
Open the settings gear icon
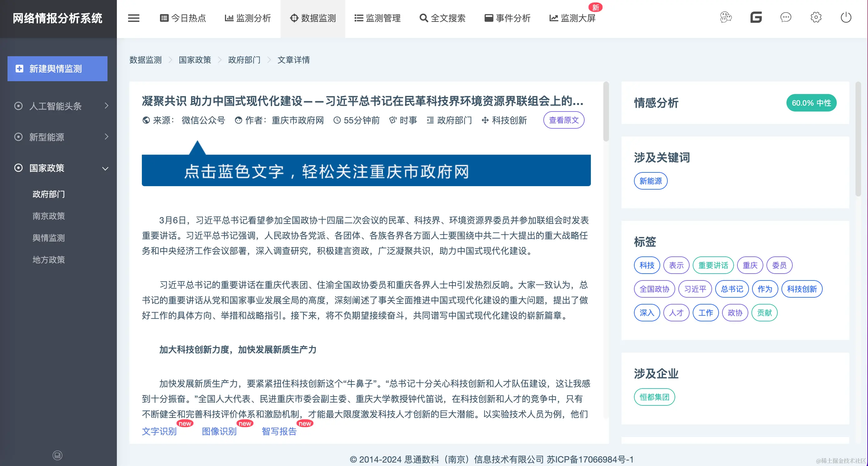(x=816, y=17)
